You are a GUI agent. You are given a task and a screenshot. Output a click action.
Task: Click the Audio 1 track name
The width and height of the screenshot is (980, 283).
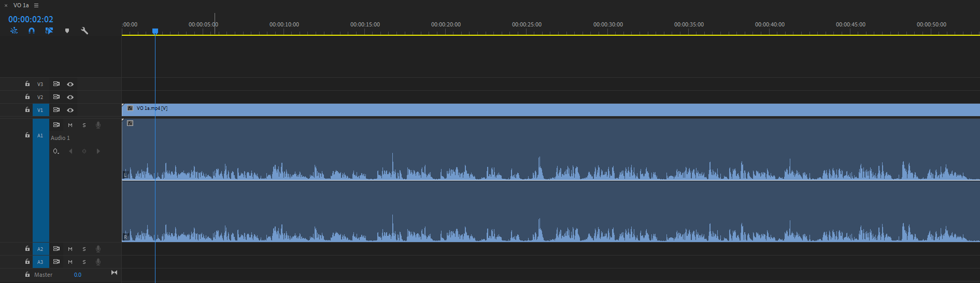(x=60, y=138)
